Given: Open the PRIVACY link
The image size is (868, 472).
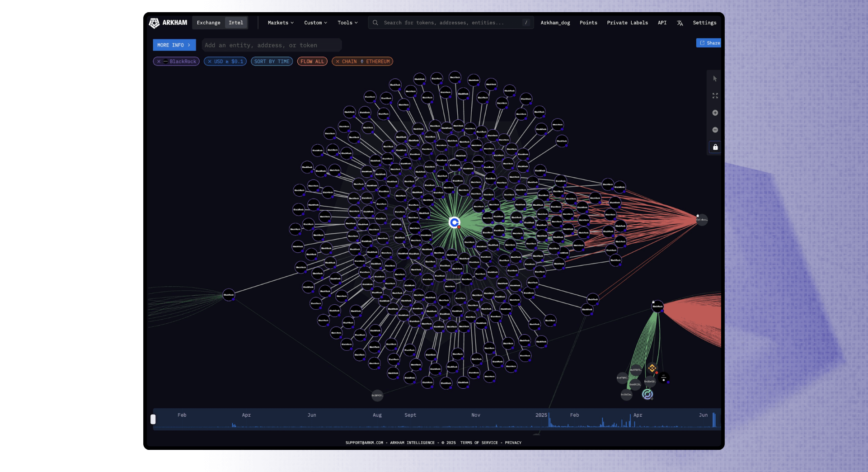Looking at the screenshot, I should (x=513, y=443).
